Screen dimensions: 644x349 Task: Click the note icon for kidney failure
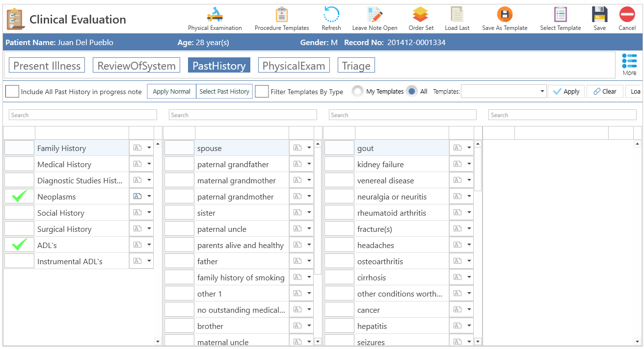(x=457, y=164)
